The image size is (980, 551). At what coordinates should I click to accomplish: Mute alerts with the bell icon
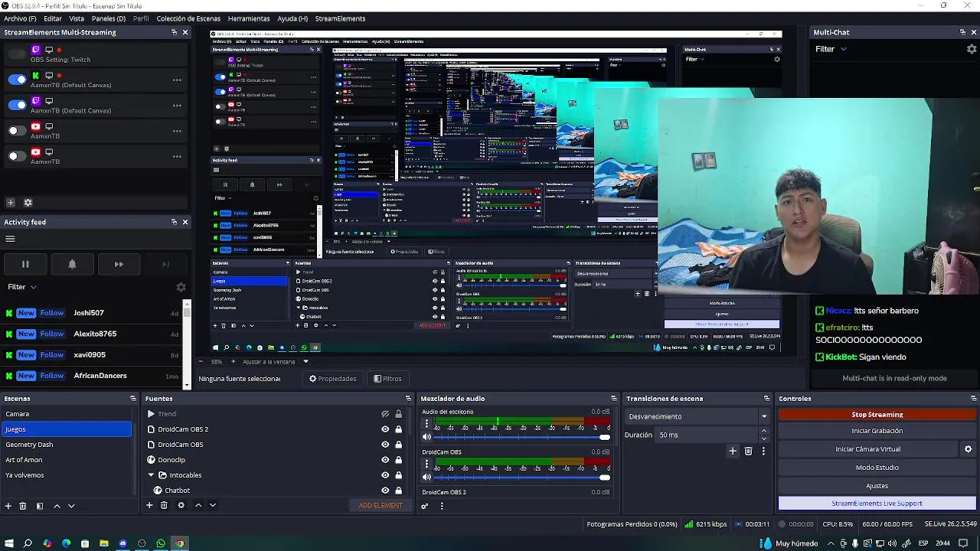72,264
